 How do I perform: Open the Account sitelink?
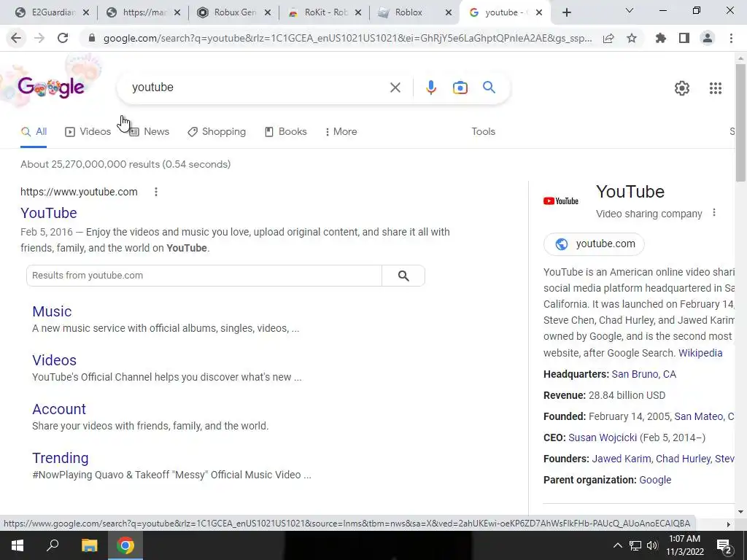[59, 409]
